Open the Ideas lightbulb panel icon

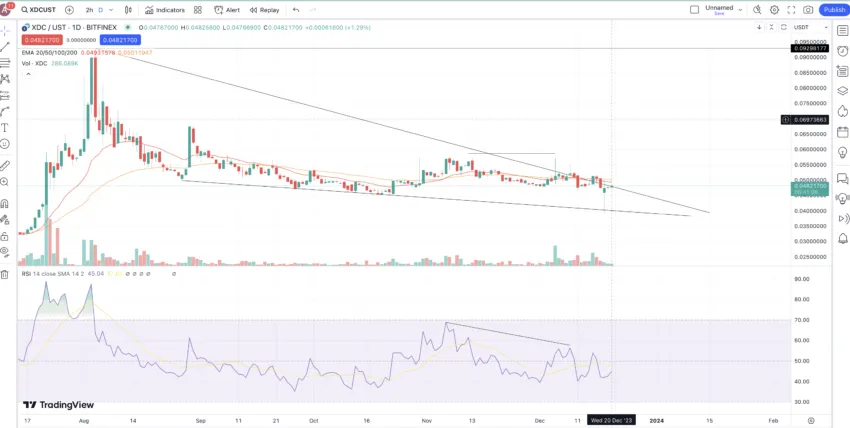pos(842,152)
